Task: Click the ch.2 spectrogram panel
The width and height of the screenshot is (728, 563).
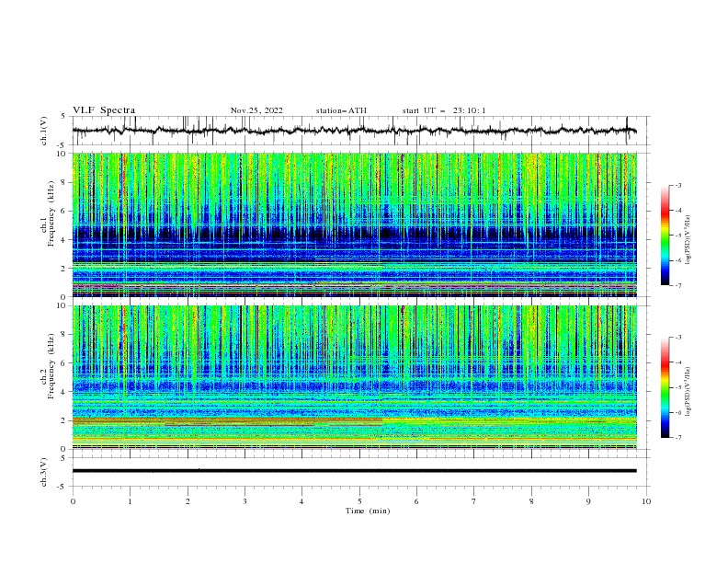Action: tap(354, 377)
